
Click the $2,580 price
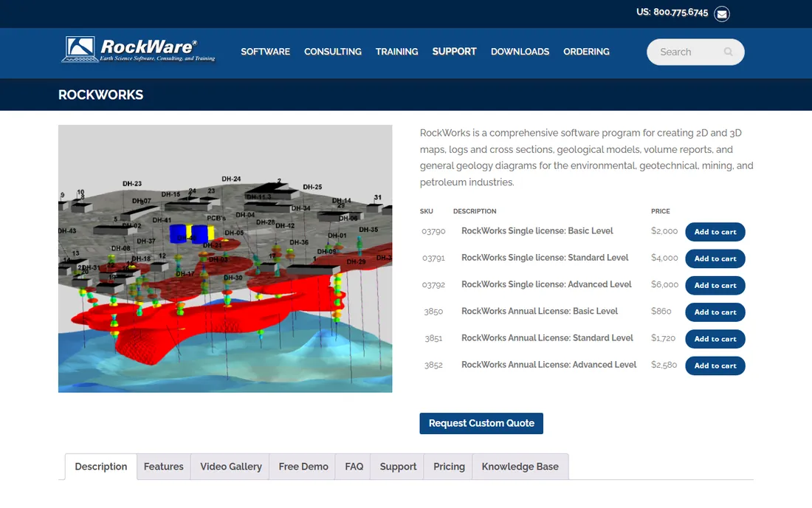tap(664, 365)
